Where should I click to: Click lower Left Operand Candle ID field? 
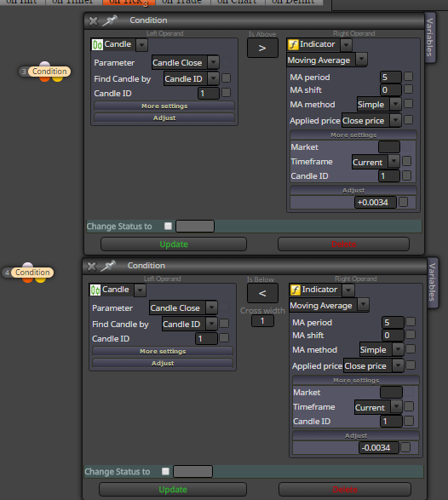tap(206, 338)
